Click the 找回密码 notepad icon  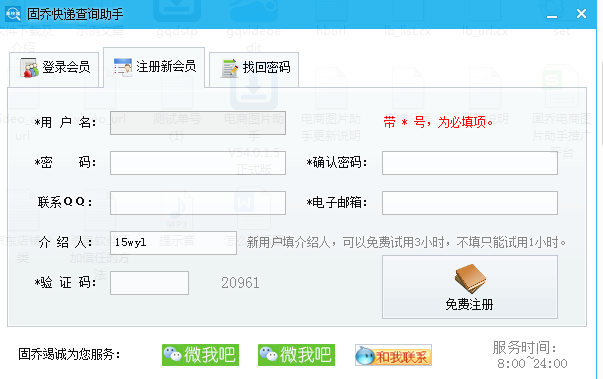pos(230,68)
